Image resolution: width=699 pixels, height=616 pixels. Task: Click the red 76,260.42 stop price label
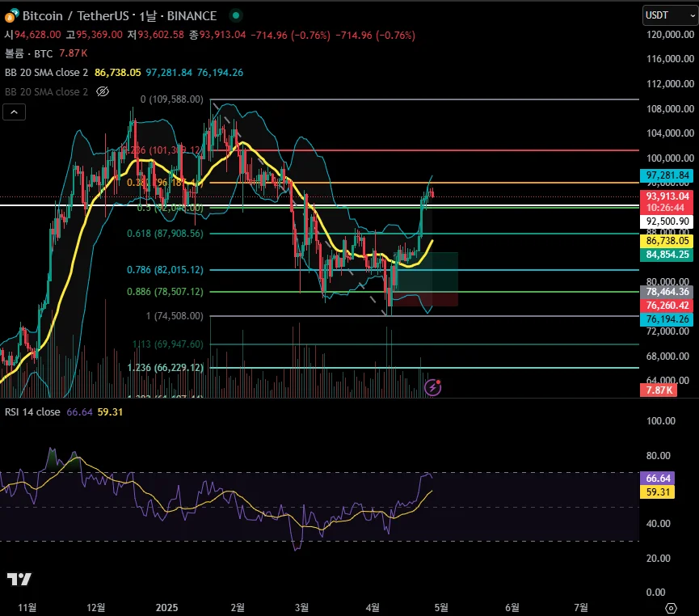pos(667,306)
